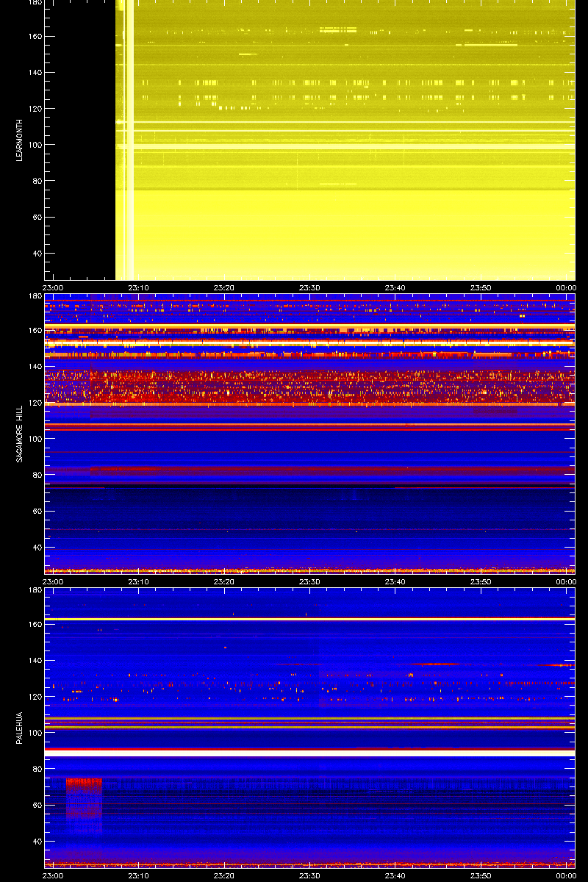Select the 23:50 time label under Learmonth panel

(481, 287)
